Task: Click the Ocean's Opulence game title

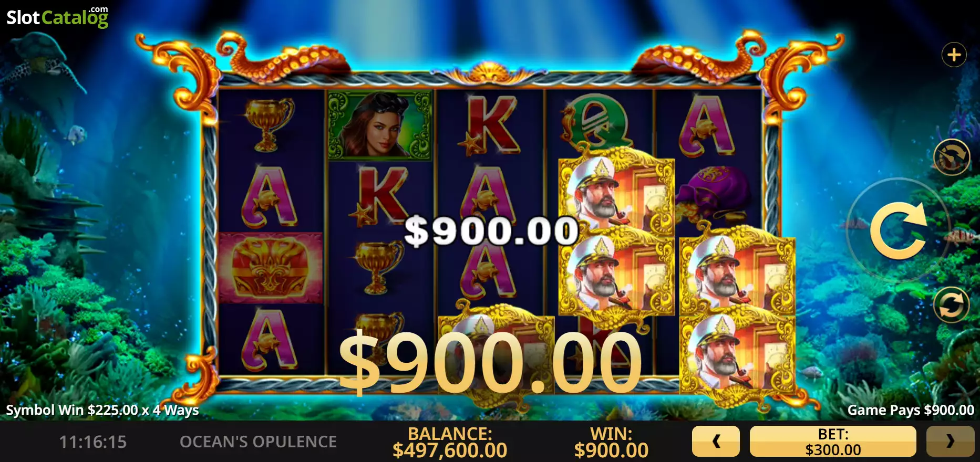Action: (x=258, y=442)
